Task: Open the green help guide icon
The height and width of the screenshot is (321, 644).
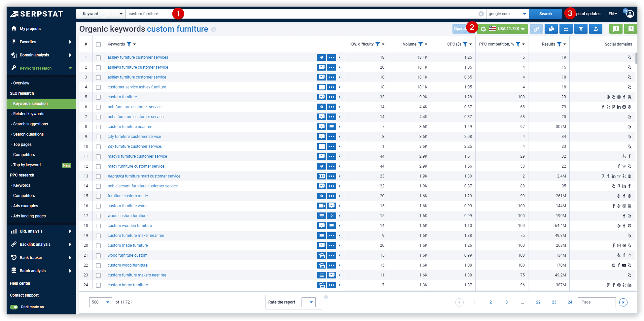Action: 630,29
